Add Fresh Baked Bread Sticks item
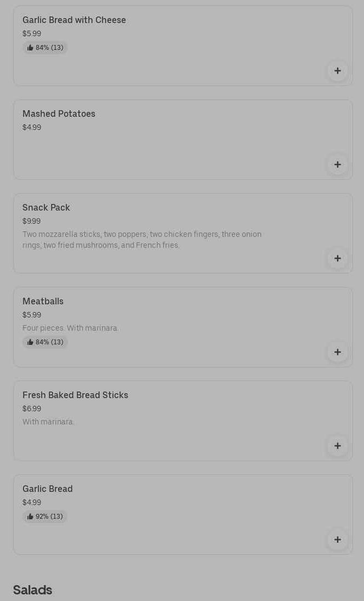Image resolution: width=364 pixels, height=601 pixels. click(x=337, y=446)
